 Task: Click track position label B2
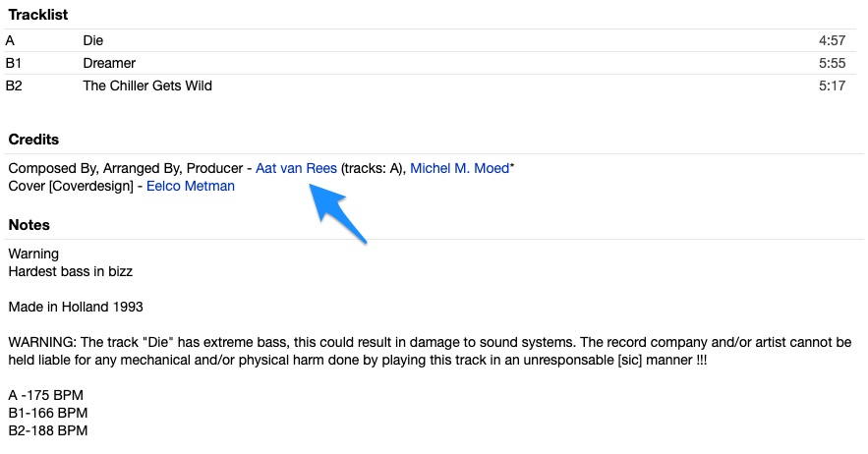click(x=14, y=85)
